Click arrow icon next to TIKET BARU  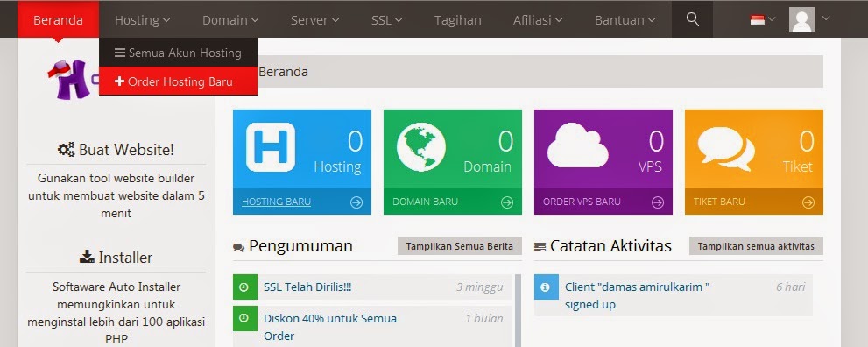coord(808,202)
